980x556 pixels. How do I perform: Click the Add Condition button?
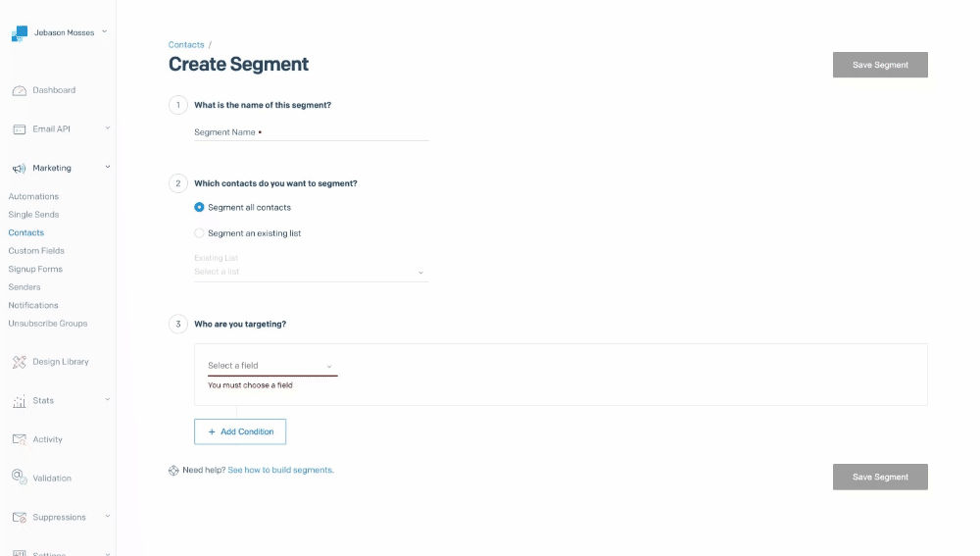coord(240,431)
